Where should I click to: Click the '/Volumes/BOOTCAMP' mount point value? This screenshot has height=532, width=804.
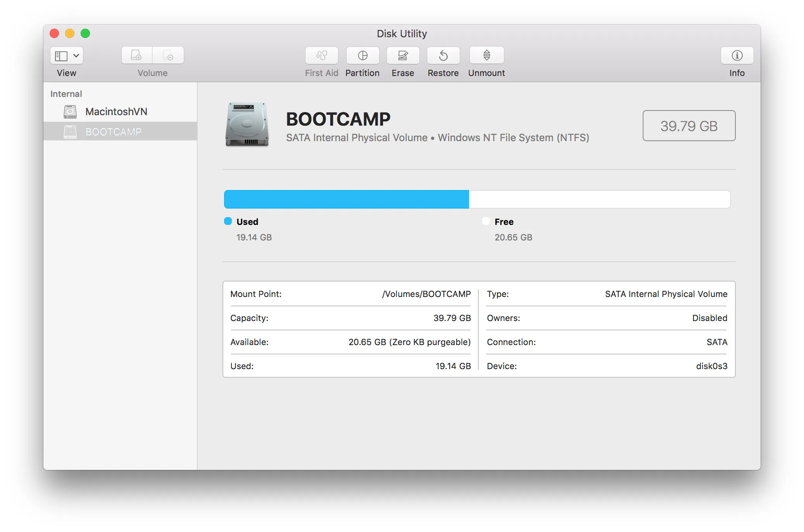[x=426, y=294]
